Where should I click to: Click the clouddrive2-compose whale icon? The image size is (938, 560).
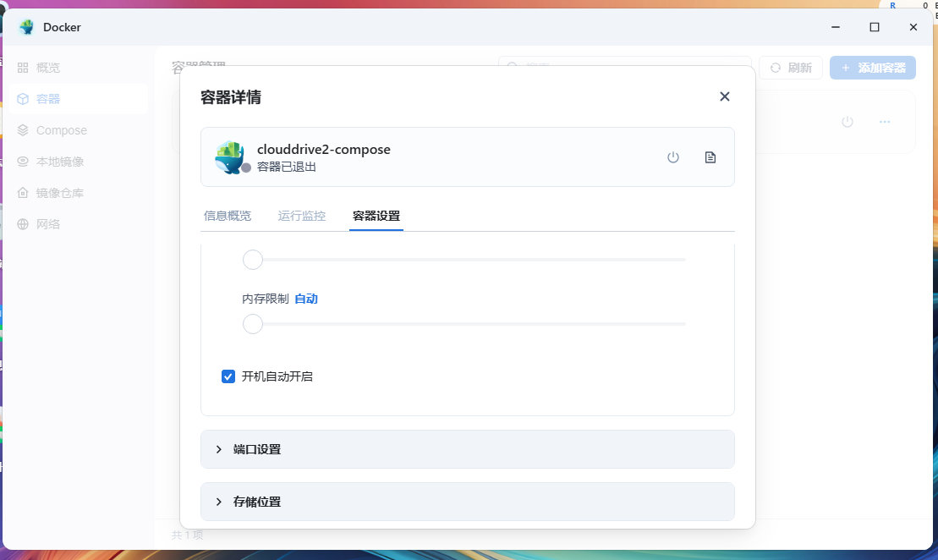230,157
